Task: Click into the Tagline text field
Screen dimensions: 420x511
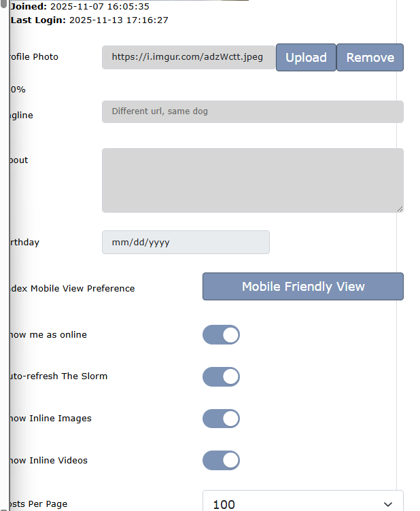Action: [252, 111]
